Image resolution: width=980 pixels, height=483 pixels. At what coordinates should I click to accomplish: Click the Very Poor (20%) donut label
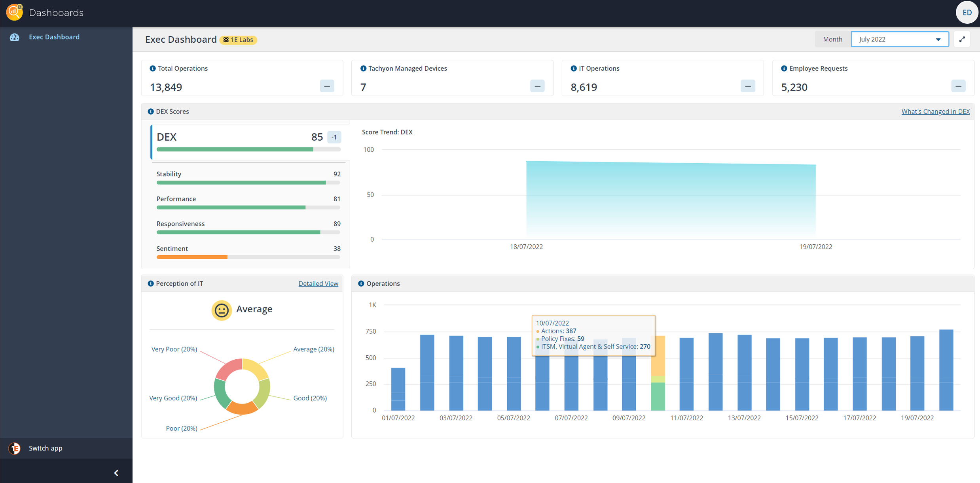[x=174, y=349]
